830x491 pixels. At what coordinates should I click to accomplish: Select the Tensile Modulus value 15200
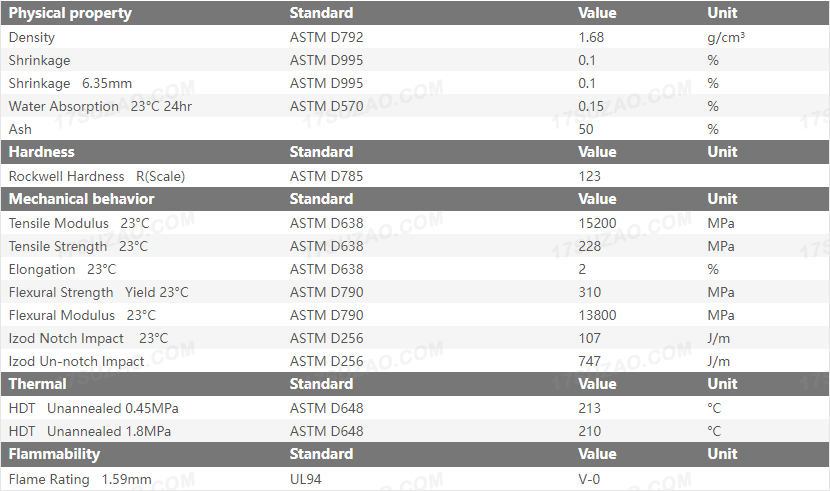tap(597, 223)
